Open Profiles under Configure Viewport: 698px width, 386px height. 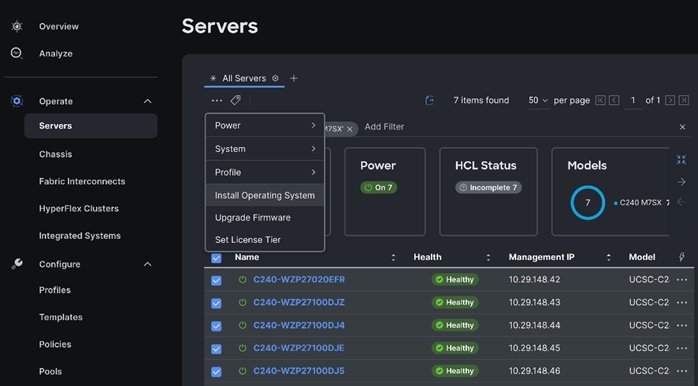(55, 290)
